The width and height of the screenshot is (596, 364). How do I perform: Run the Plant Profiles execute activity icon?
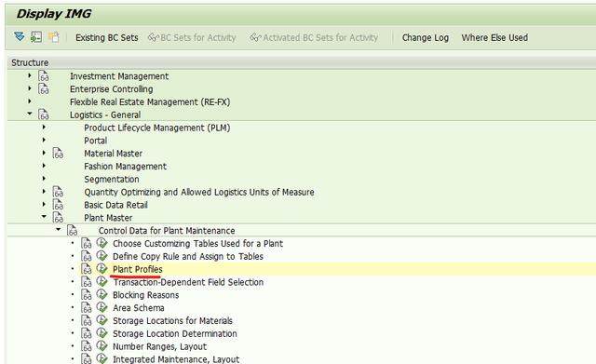coord(102,269)
